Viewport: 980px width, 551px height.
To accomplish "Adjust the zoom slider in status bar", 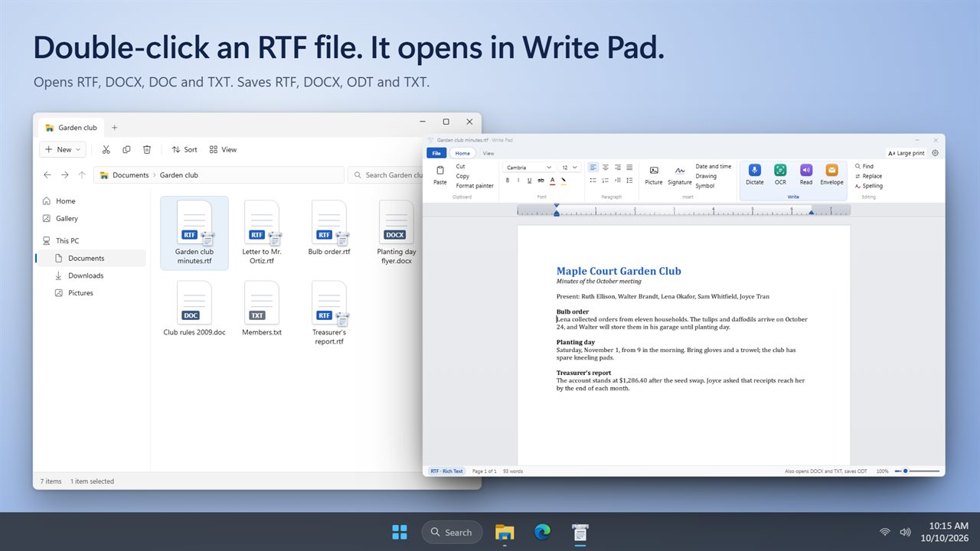I will click(917, 471).
